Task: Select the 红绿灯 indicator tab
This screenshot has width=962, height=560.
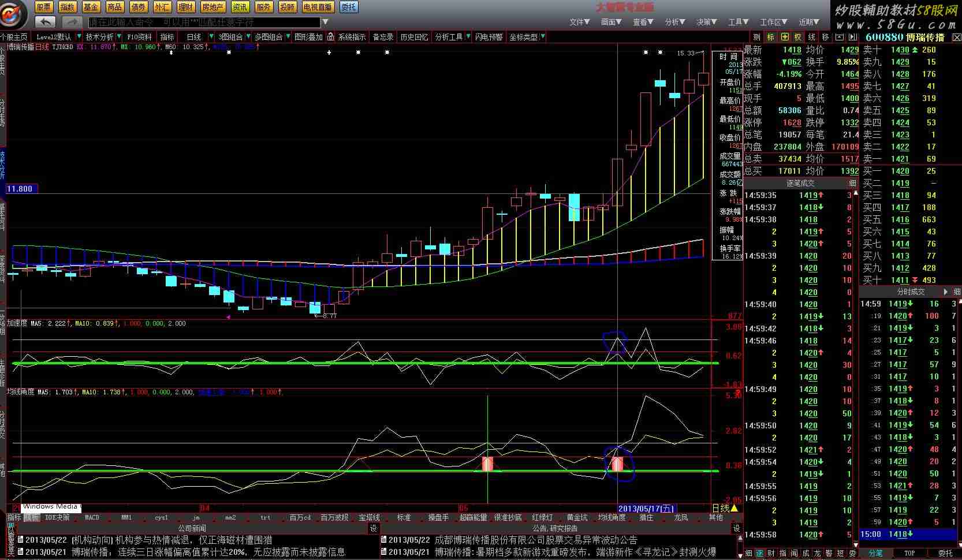Action: [x=542, y=518]
